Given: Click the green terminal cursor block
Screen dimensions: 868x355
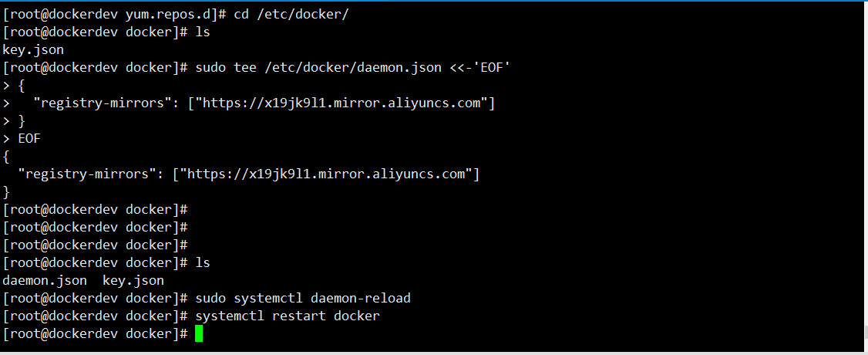Looking at the screenshot, I should [x=199, y=334].
